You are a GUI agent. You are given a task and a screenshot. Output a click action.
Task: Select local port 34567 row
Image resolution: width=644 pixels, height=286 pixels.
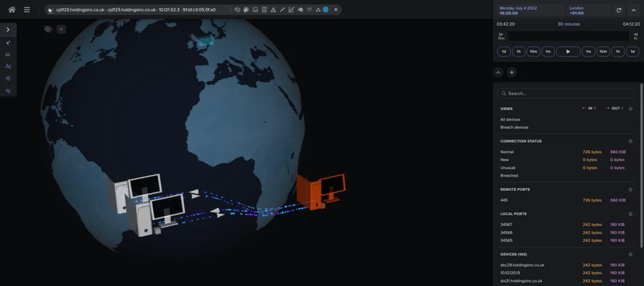(x=566, y=225)
